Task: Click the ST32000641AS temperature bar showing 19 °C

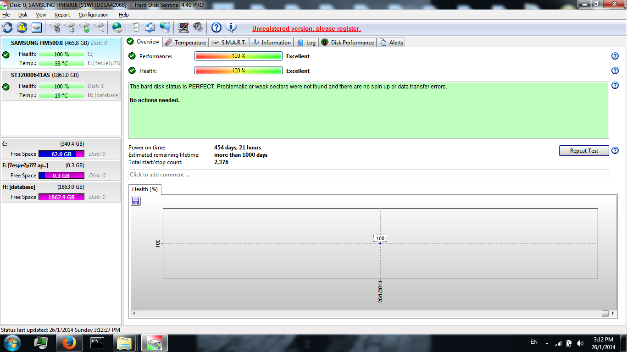Action: pos(61,95)
